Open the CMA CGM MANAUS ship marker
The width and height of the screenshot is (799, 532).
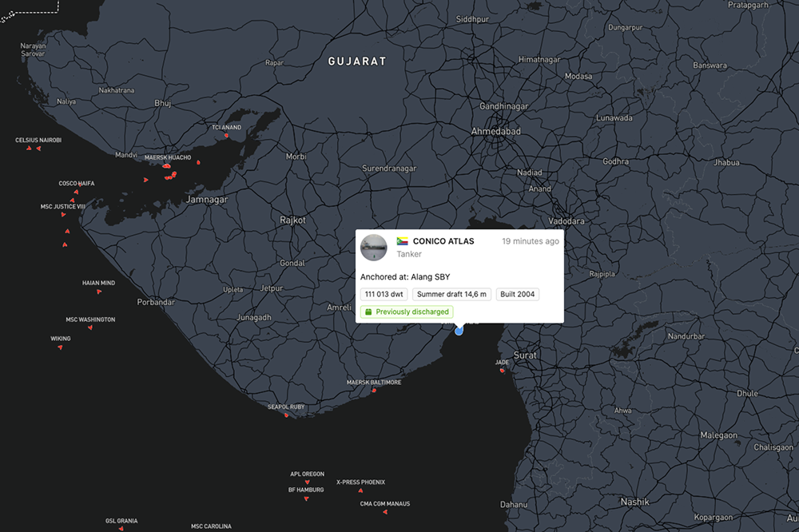384,512
